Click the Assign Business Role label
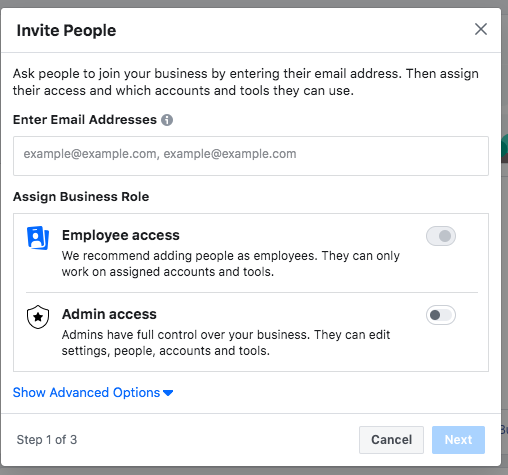 (x=81, y=197)
